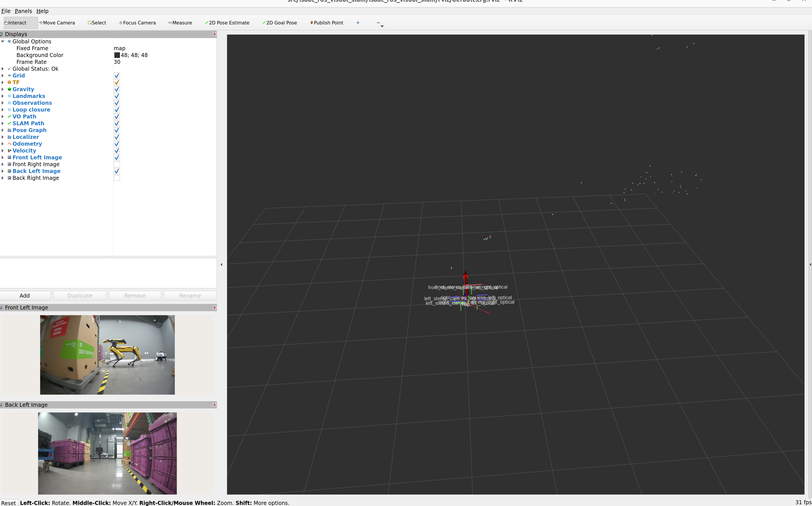Disable the Grid display
This screenshot has width=812, height=506.
pos(116,76)
